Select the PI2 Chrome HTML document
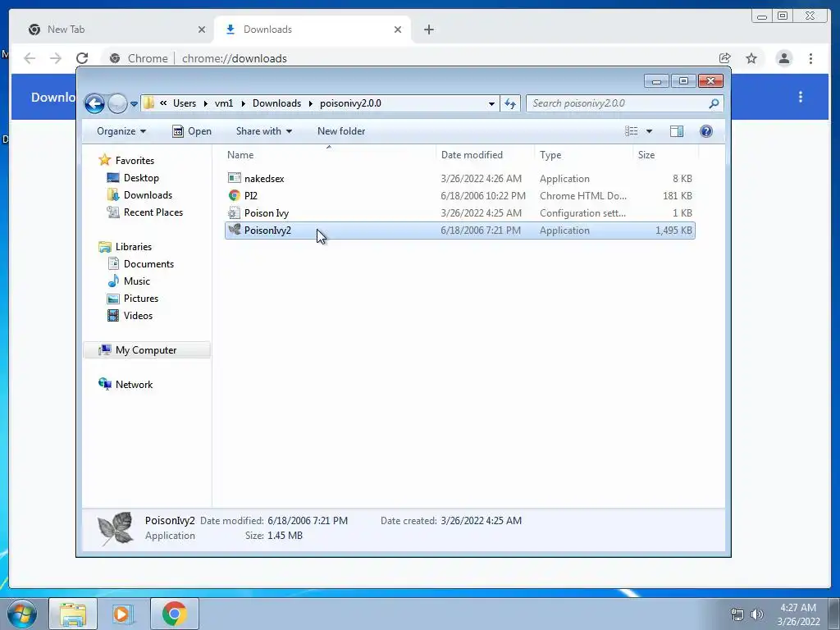This screenshot has width=840, height=630. tap(459, 196)
